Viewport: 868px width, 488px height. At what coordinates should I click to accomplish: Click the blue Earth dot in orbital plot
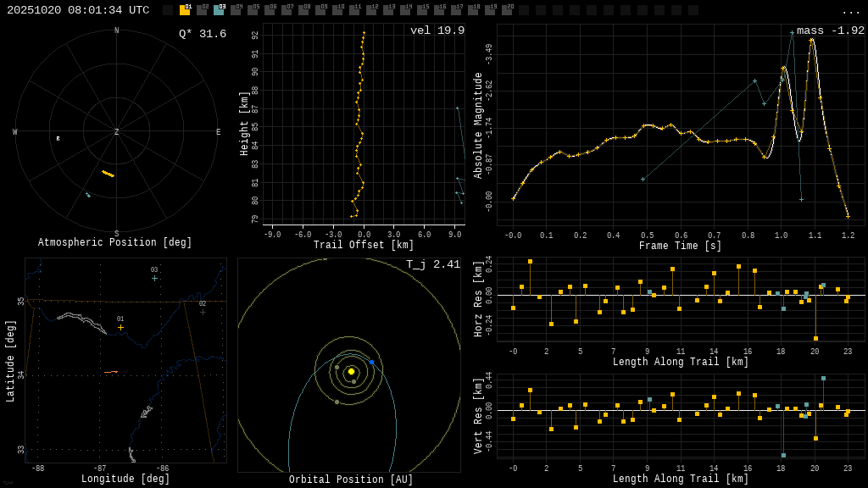[x=371, y=362]
